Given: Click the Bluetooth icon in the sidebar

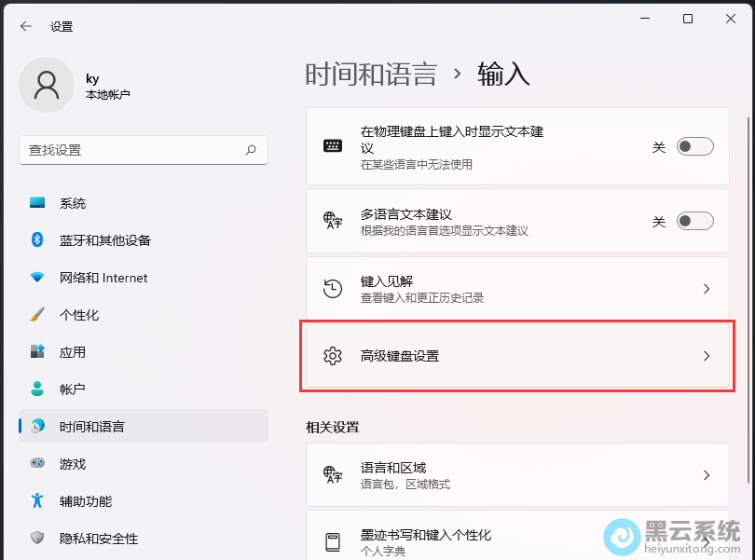Looking at the screenshot, I should [37, 240].
